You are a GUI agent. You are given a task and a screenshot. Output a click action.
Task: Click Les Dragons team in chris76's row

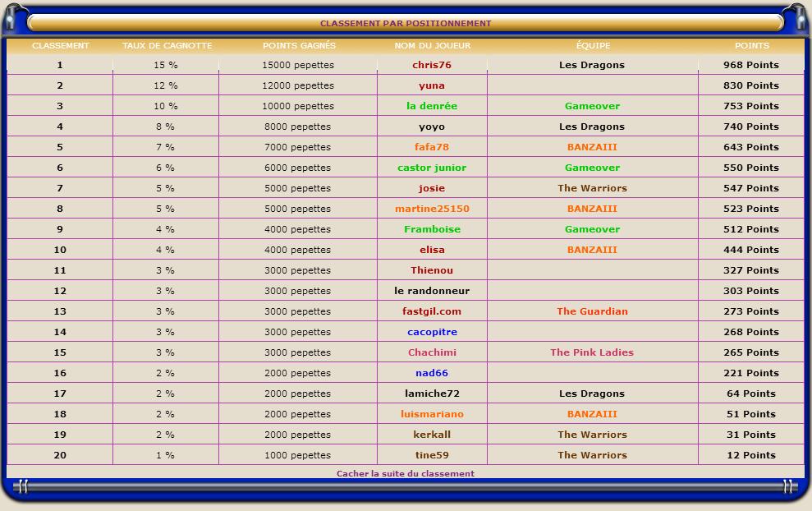tap(591, 65)
